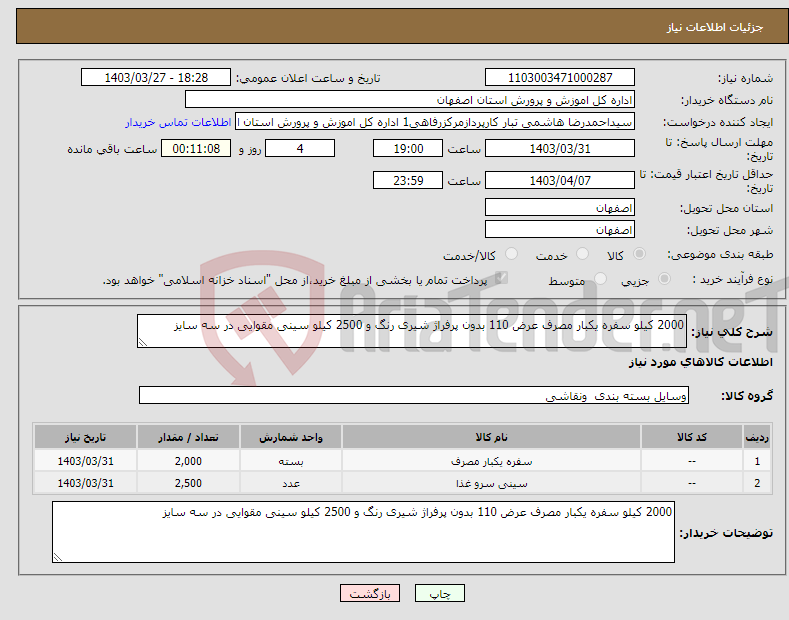The width and height of the screenshot is (789, 620).
Task: Click the buyer notes textarea
Action: pos(363,532)
